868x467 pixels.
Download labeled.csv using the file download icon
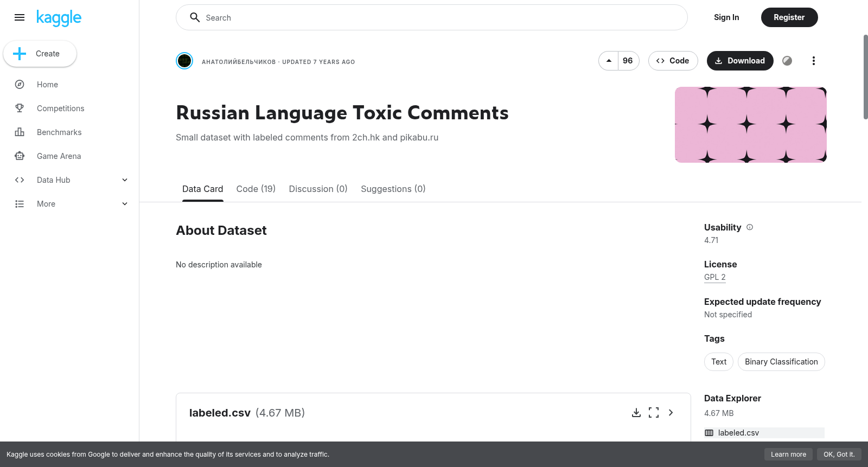[636, 413]
